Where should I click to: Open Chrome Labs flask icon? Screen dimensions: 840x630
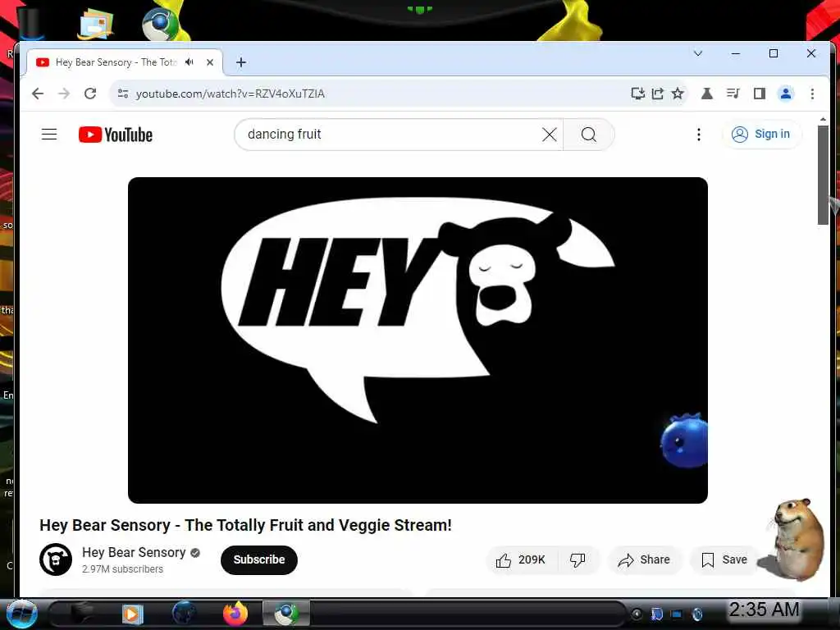(706, 94)
